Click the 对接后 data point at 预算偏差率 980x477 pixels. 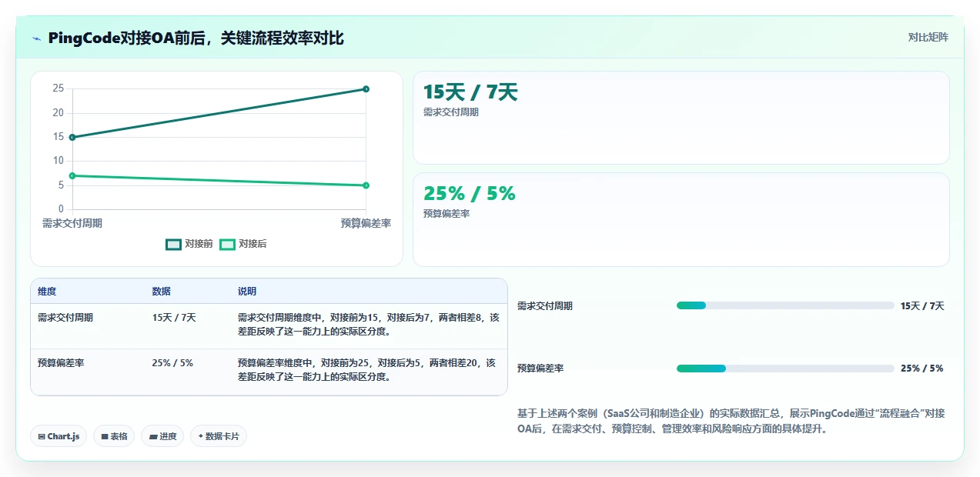[x=366, y=185]
